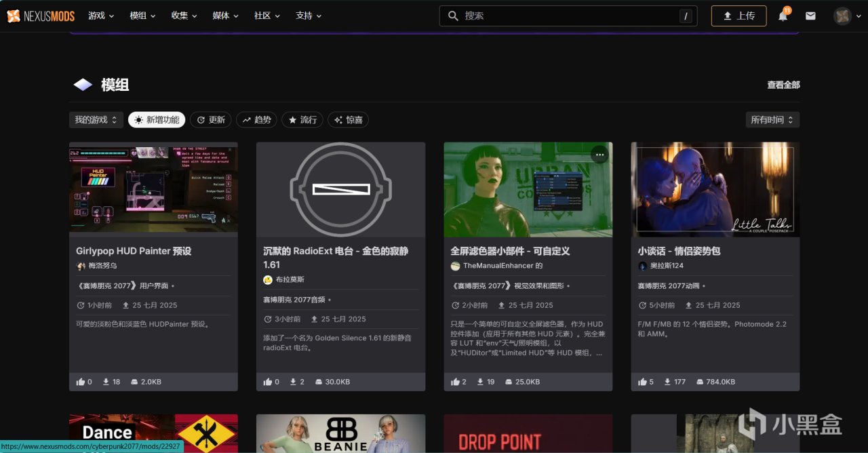
Task: Click the download icon on the 沉默的 RadioExt 电台 card
Action: click(293, 382)
